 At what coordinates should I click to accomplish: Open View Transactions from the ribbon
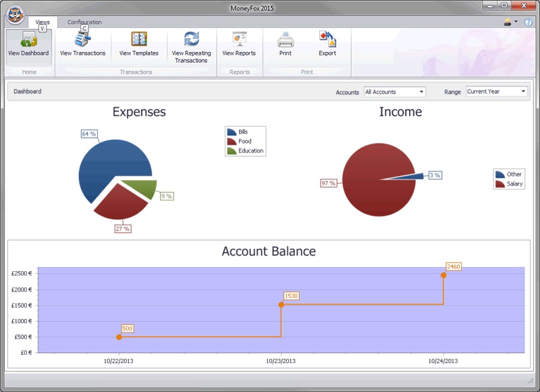tap(82, 44)
